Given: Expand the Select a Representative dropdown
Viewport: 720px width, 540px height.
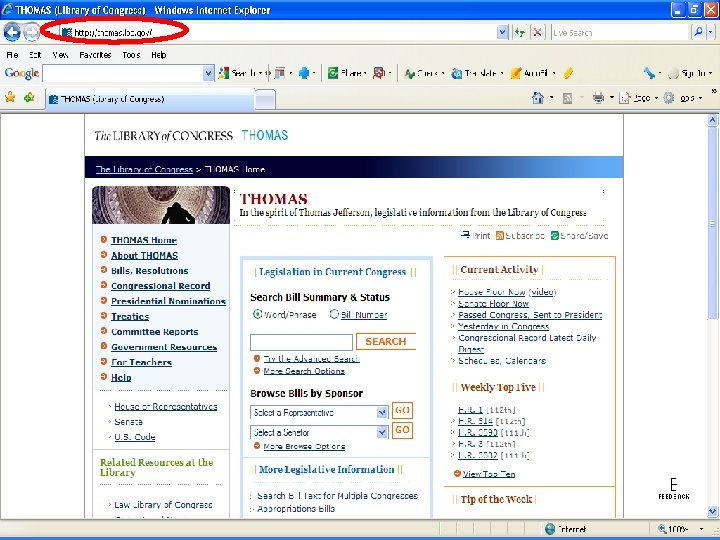Looking at the screenshot, I should coord(382,412).
